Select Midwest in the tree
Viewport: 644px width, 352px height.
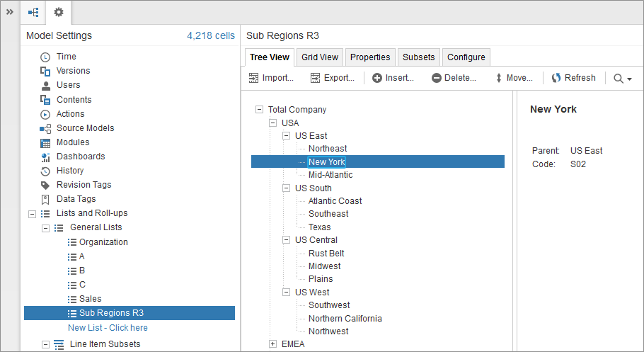324,266
